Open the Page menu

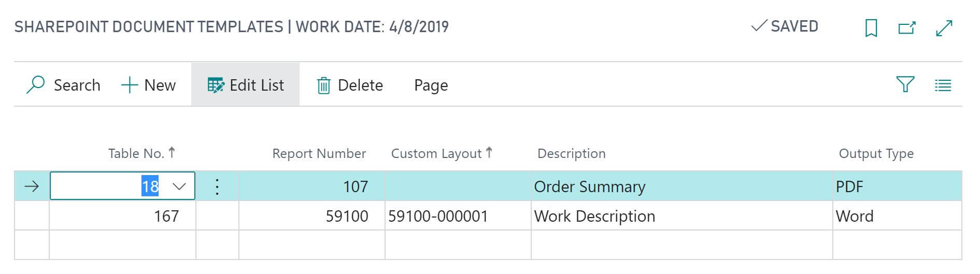[x=431, y=85]
